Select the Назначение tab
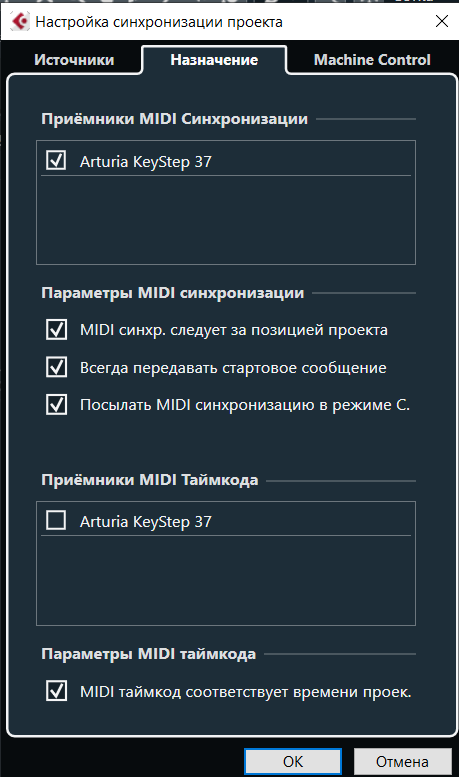 [x=214, y=60]
